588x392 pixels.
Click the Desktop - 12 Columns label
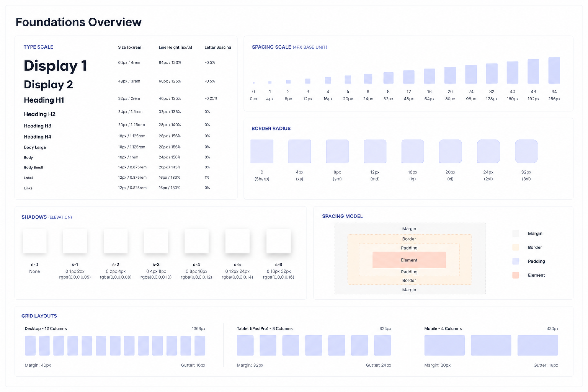46,328
